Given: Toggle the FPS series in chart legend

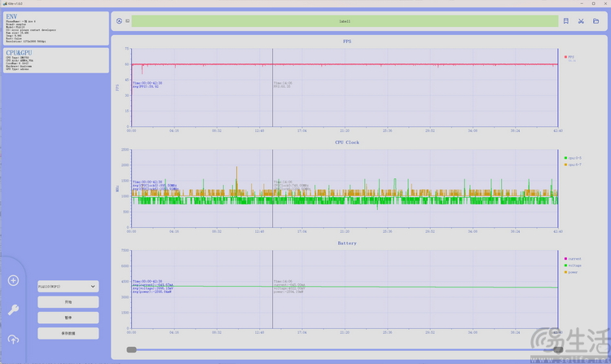Looking at the screenshot, I should tap(570, 57).
